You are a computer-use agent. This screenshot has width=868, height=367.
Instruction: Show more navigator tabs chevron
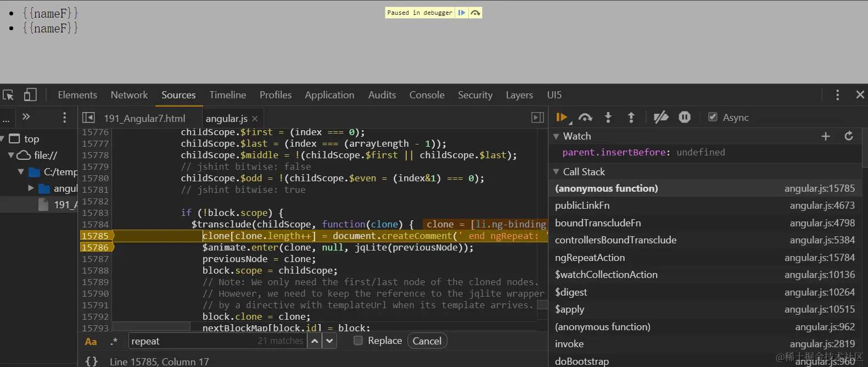click(26, 117)
